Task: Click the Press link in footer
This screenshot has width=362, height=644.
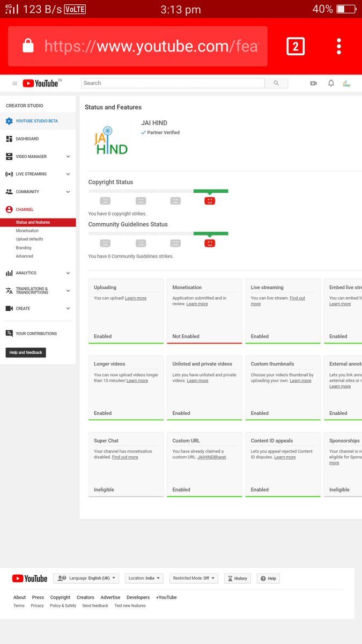Action: click(x=38, y=597)
